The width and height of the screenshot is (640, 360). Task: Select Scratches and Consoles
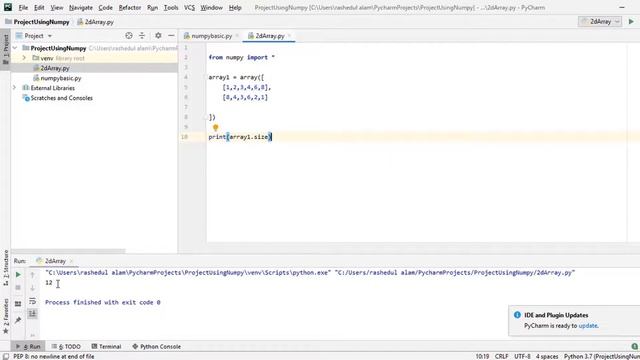(x=61, y=98)
